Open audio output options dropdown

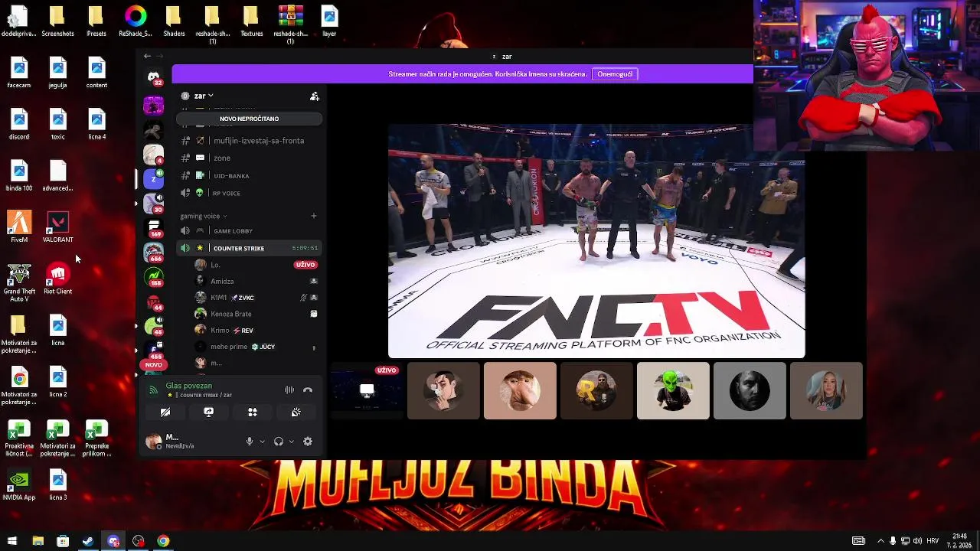coord(292,442)
